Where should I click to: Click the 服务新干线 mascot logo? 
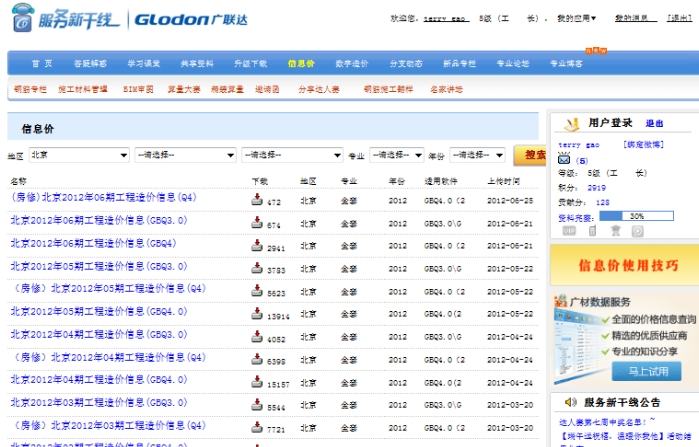[23, 17]
